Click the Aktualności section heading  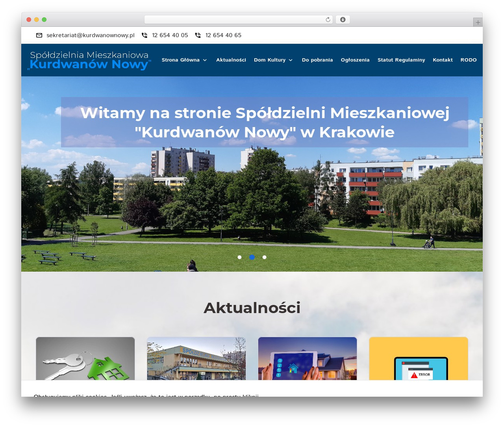252,308
